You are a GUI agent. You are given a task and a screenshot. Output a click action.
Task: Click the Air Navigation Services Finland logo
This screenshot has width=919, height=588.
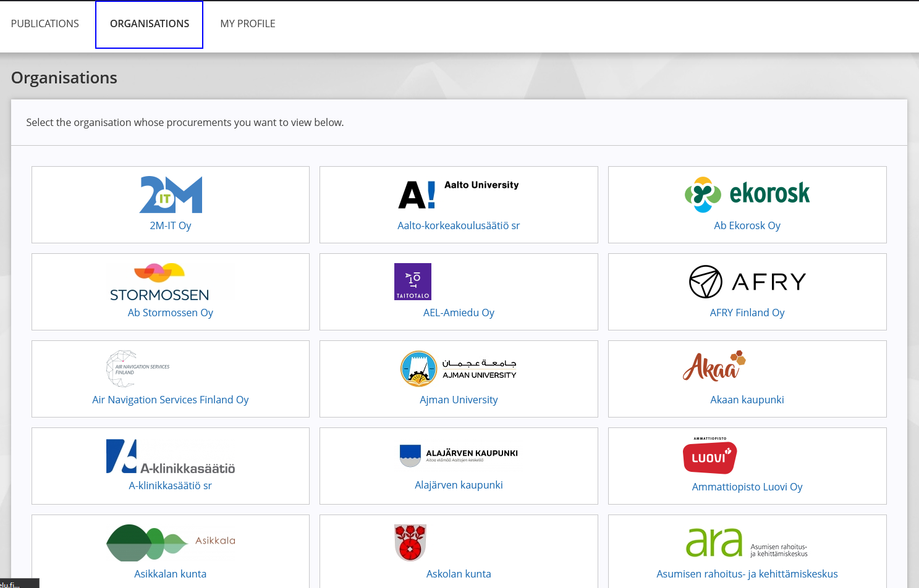tap(138, 369)
